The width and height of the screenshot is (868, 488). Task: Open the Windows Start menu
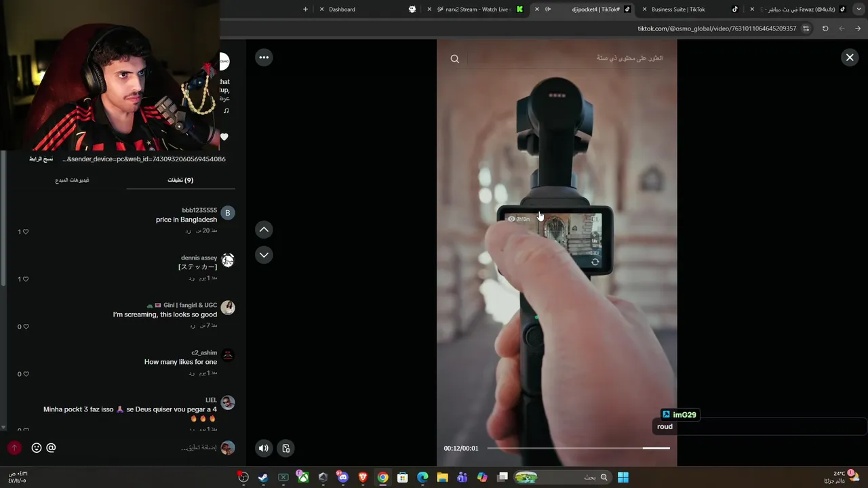coord(623,477)
